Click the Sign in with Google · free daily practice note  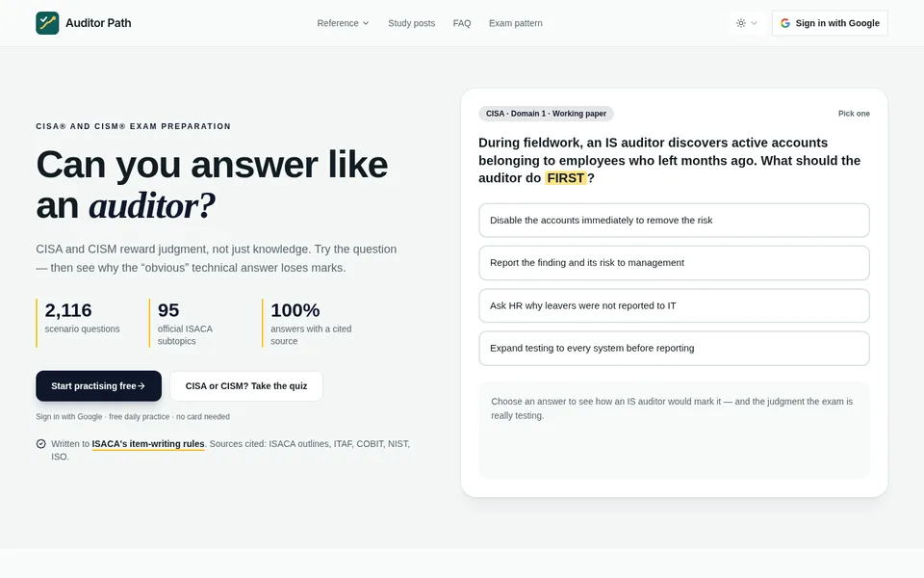pyautogui.click(x=133, y=416)
